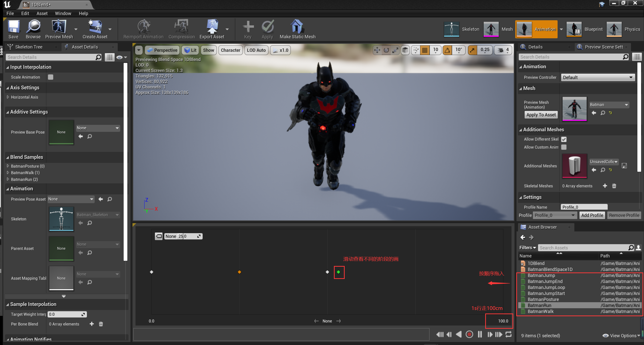This screenshot has height=345, width=644.
Task: Jump to the end of the animation
Action: point(499,334)
